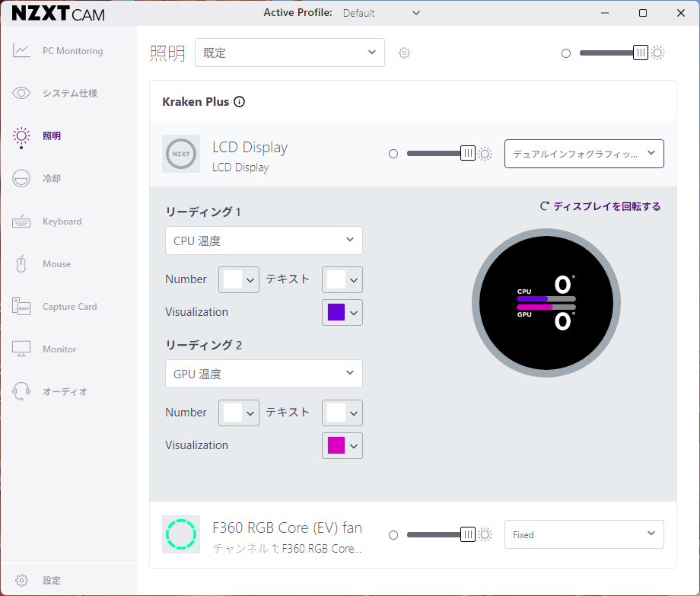The height and width of the screenshot is (596, 700).
Task: Go to the システム仕様 section
Action: (70, 94)
